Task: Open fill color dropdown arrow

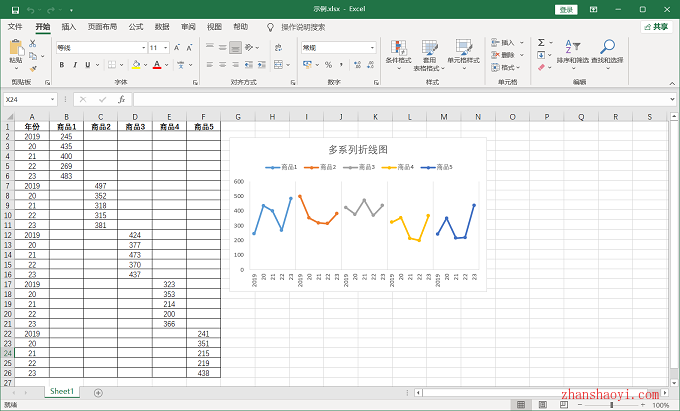Action: 145,65
